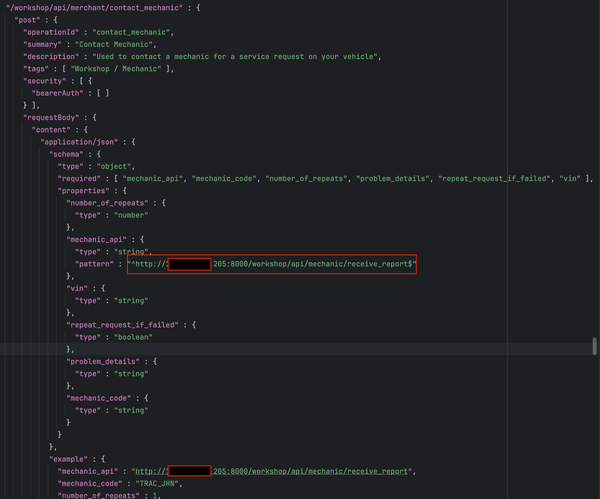Click the "description" key
600x499 pixels.
[x=51, y=57]
